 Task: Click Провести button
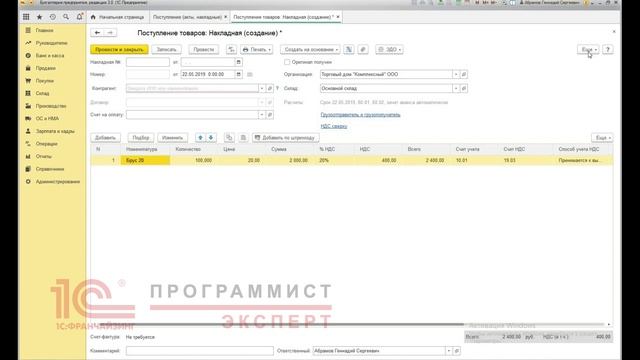click(204, 49)
